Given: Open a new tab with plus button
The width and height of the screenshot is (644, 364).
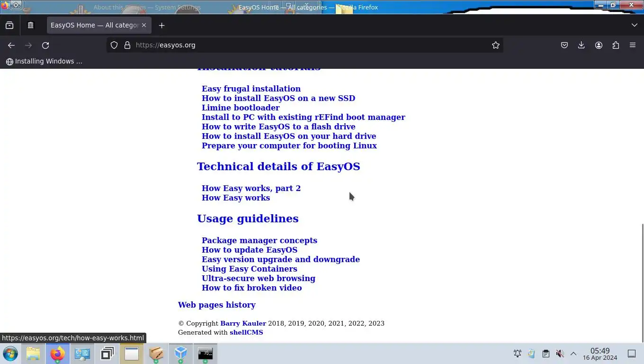Looking at the screenshot, I should (x=161, y=25).
